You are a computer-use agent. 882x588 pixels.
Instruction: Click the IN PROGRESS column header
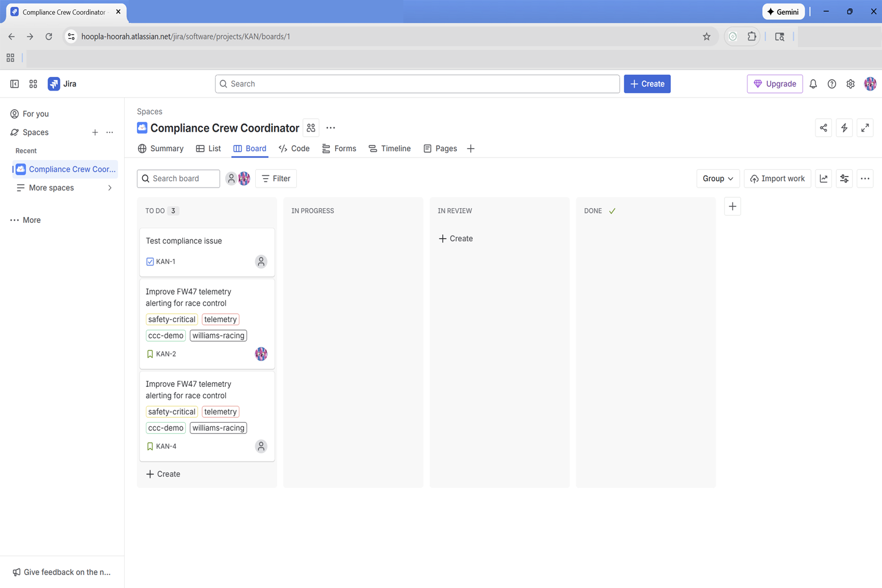click(313, 211)
